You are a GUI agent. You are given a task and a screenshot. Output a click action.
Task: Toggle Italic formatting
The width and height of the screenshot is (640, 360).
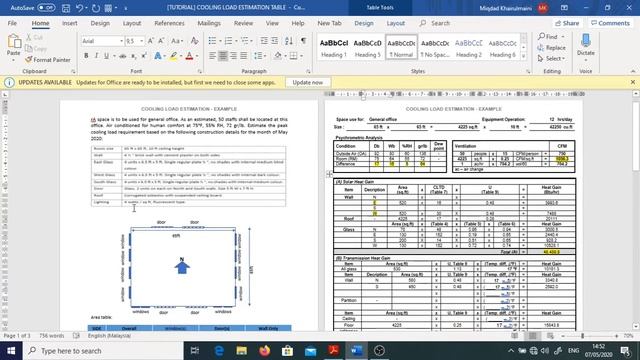coord(96,56)
